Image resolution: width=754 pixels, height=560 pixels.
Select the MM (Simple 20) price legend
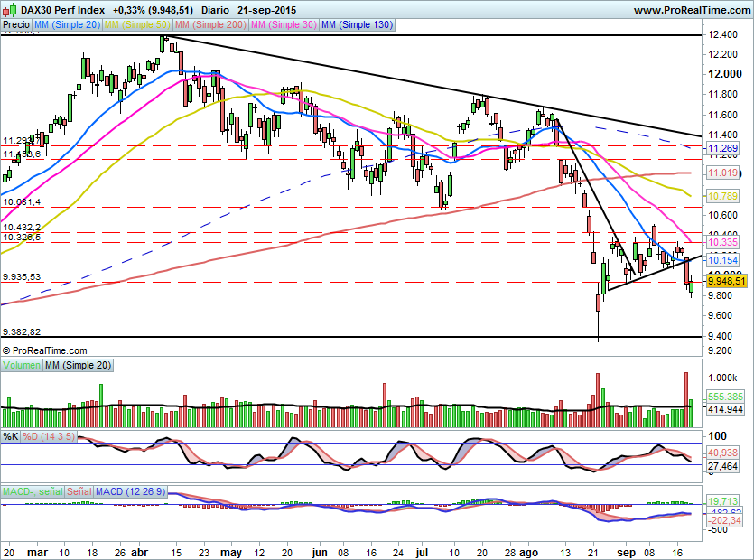click(x=67, y=24)
